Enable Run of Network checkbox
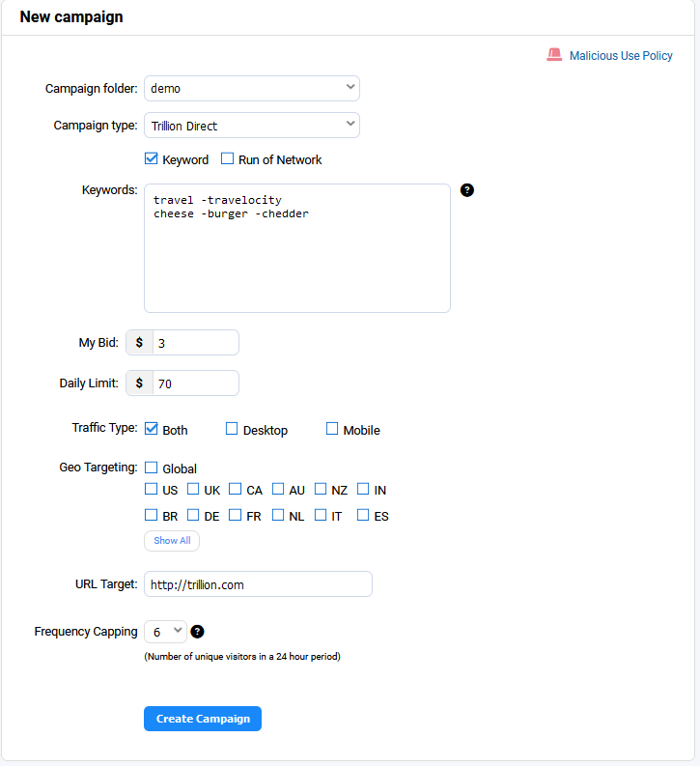The image size is (700, 766). pos(227,158)
